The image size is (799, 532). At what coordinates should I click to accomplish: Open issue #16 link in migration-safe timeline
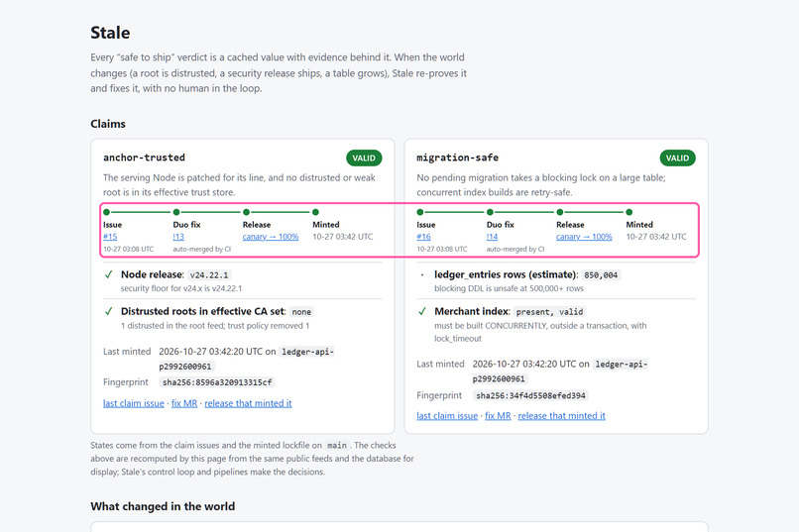pos(423,237)
